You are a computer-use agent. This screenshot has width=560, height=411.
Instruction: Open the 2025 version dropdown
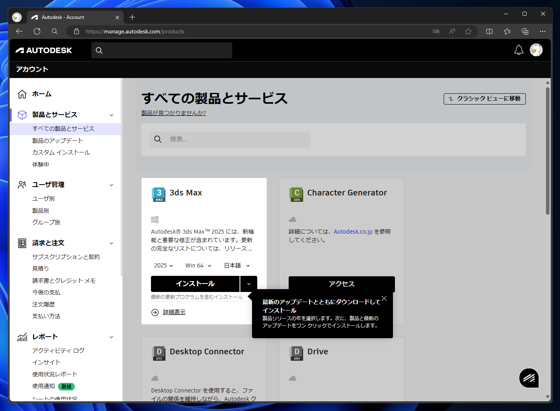click(x=163, y=266)
